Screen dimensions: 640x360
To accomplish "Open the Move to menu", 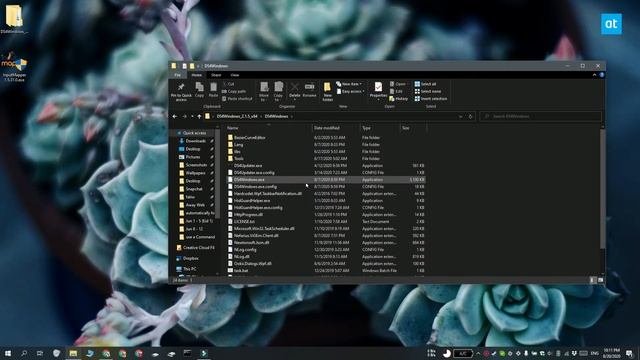I will point(264,91).
